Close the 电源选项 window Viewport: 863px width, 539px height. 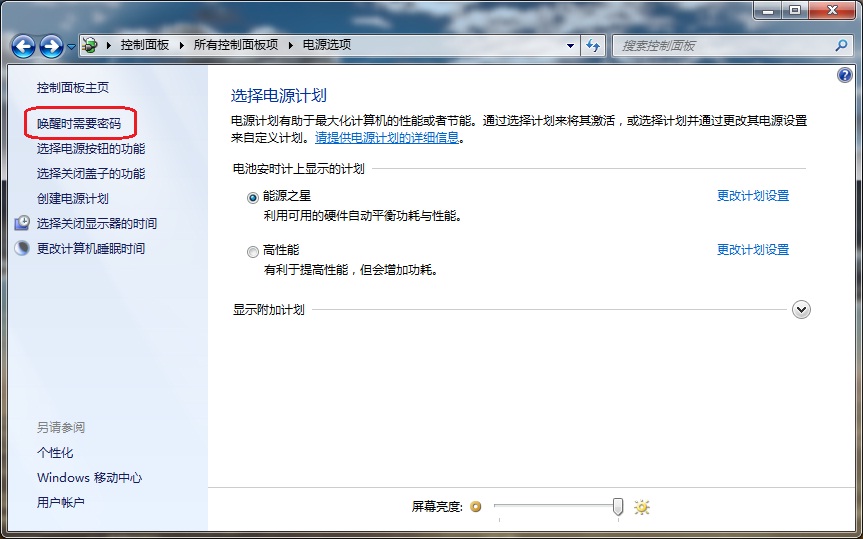click(x=832, y=10)
